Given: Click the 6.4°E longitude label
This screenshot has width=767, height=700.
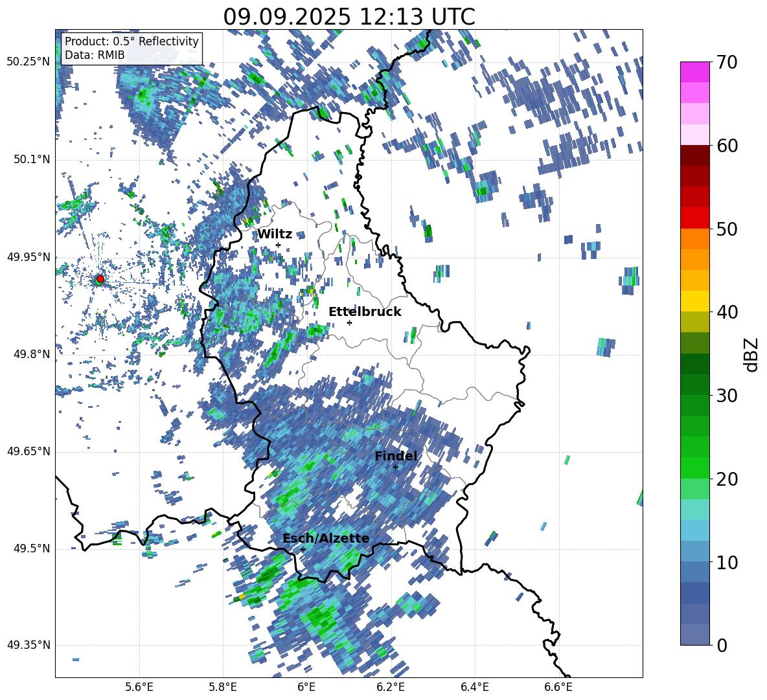Looking at the screenshot, I should pos(474,688).
